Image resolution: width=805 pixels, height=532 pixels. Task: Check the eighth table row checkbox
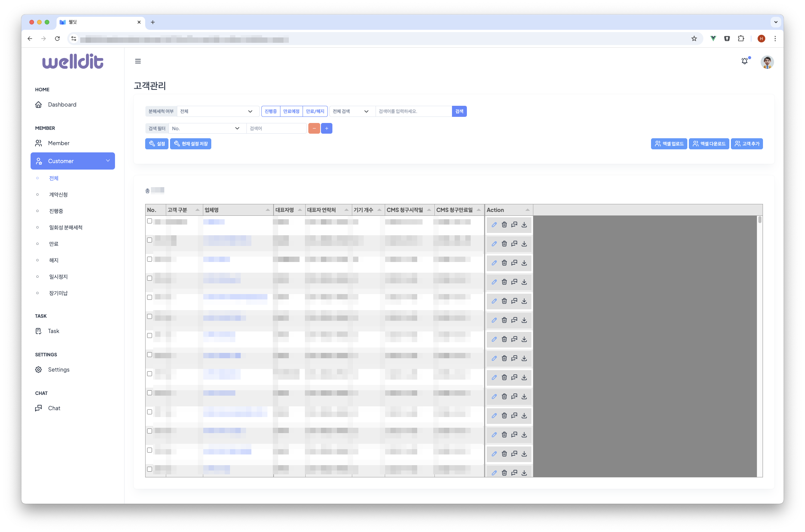click(x=150, y=355)
